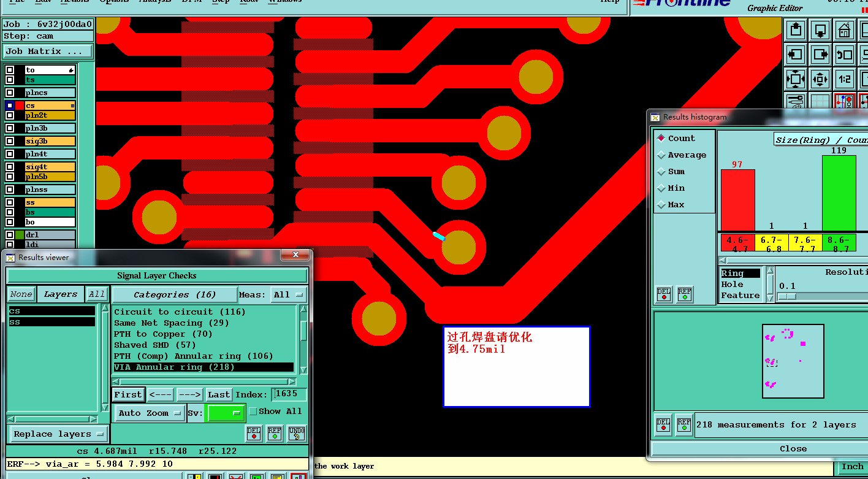Click REF icon beside measurements summary
Screen dimensions: 868x479
pyautogui.click(x=685, y=424)
